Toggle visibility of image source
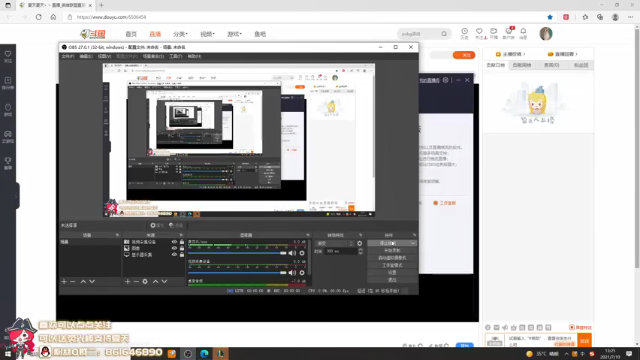Viewport: 640px width, 360px height. tap(174, 248)
